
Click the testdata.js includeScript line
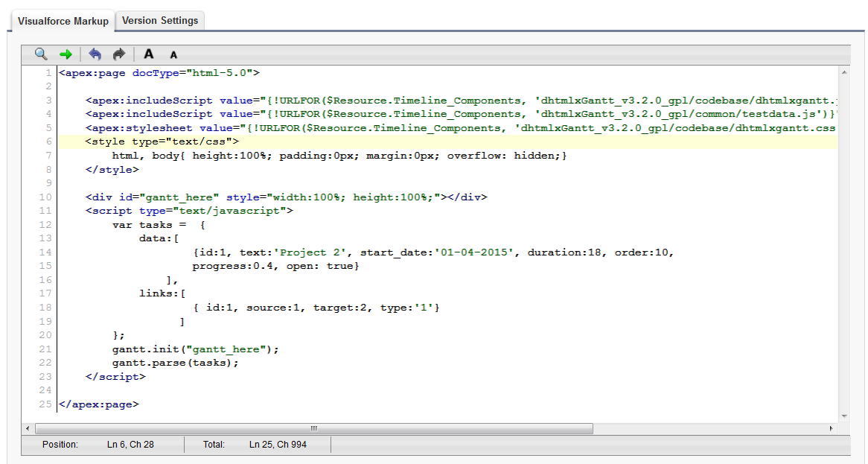461,114
